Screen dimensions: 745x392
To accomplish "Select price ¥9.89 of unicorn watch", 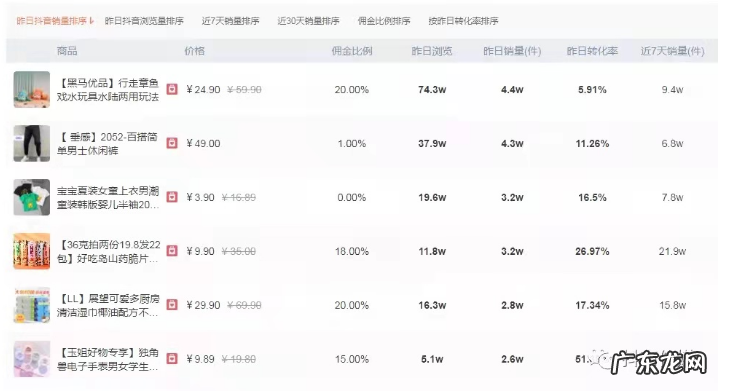I will click(x=201, y=359).
